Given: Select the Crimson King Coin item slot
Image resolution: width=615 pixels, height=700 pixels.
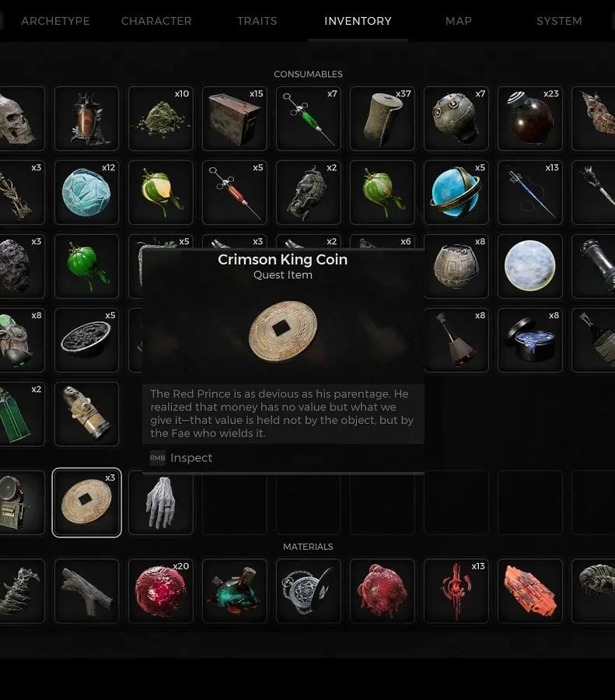Looking at the screenshot, I should click(x=86, y=502).
